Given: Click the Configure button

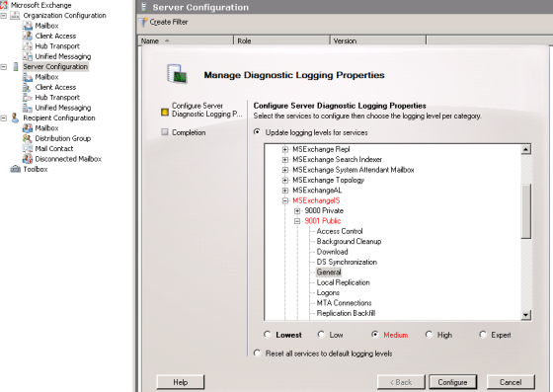Looking at the screenshot, I should [x=452, y=382].
